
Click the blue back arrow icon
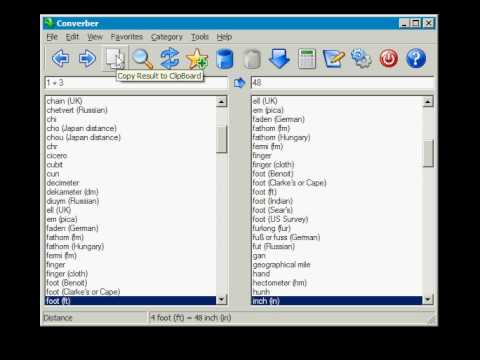[x=61, y=59]
